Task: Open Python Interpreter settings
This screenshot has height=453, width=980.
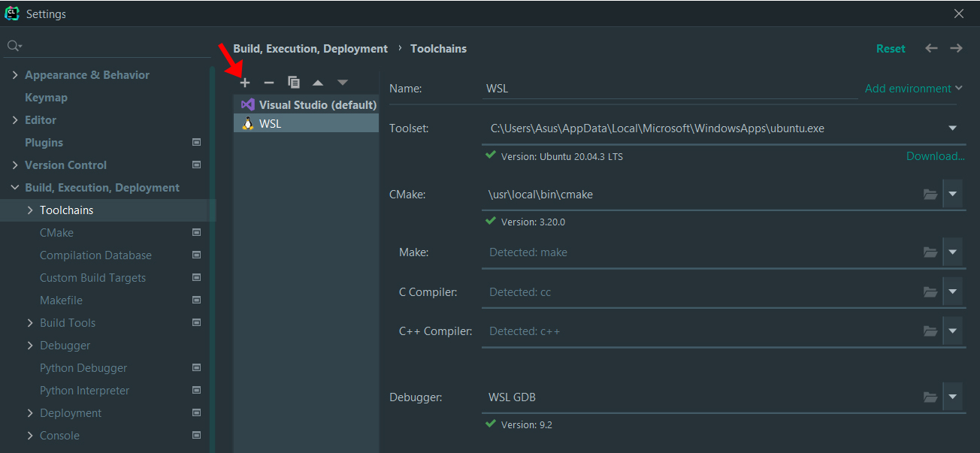Action: 84,390
